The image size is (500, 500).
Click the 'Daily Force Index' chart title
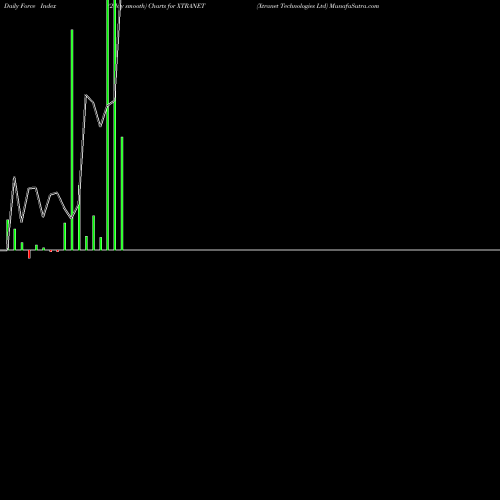[30, 6]
